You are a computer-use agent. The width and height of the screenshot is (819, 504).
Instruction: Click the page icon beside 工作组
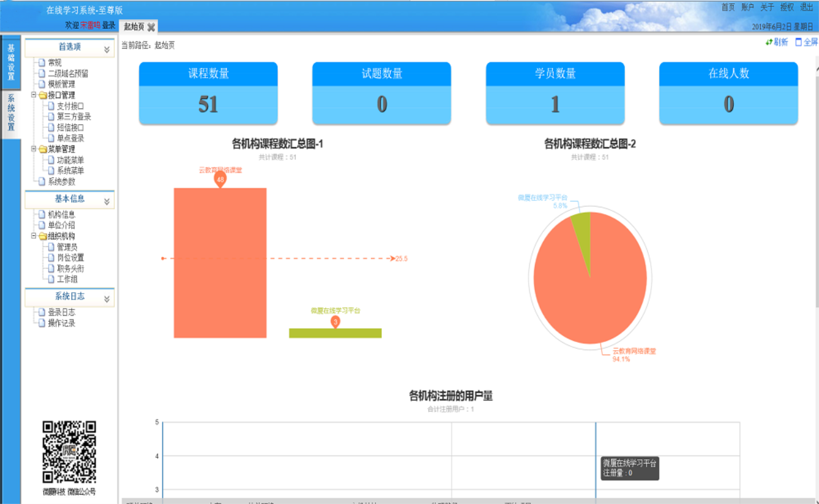(x=51, y=279)
